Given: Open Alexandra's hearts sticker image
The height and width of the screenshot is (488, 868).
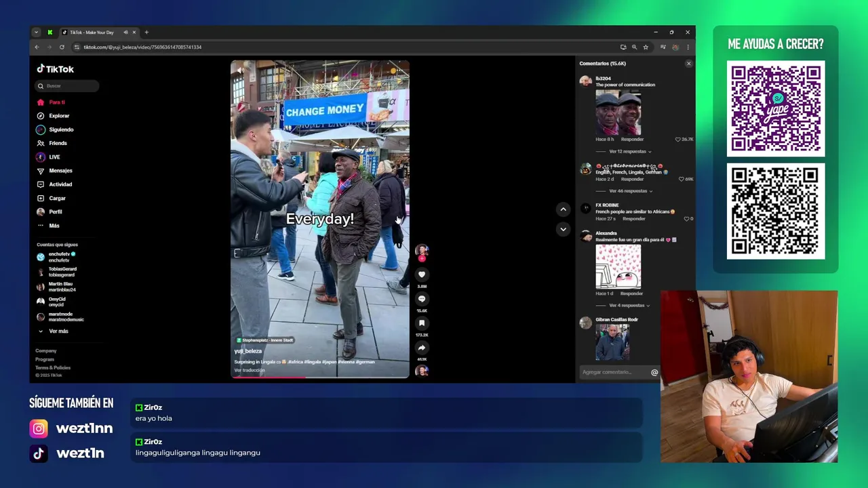Looking at the screenshot, I should 618,266.
